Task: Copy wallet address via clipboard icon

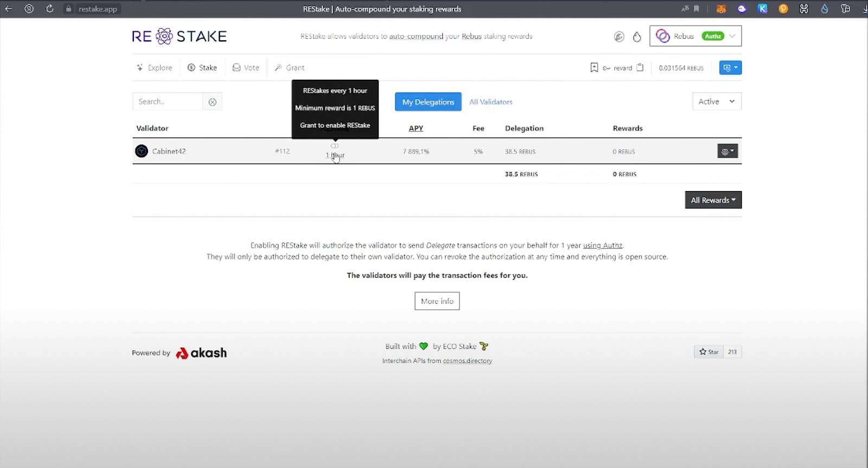Action: [640, 68]
